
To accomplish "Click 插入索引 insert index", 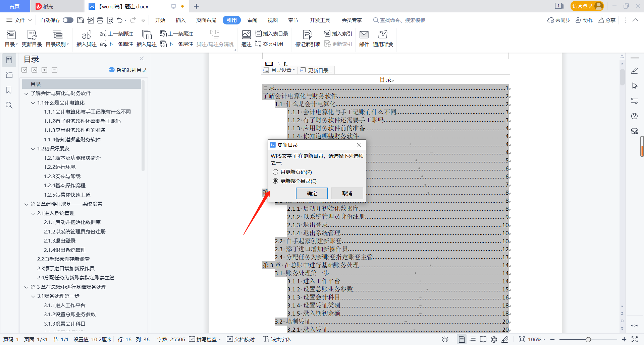I will pyautogui.click(x=338, y=33).
